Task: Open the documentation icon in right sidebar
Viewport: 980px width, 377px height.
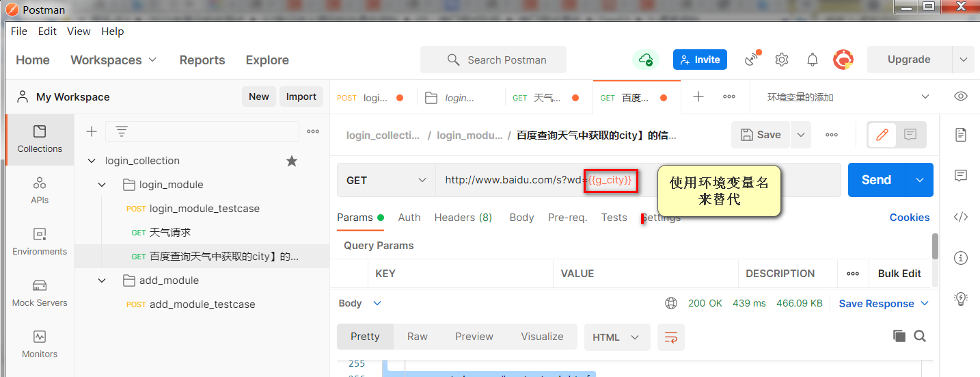Action: point(961,135)
